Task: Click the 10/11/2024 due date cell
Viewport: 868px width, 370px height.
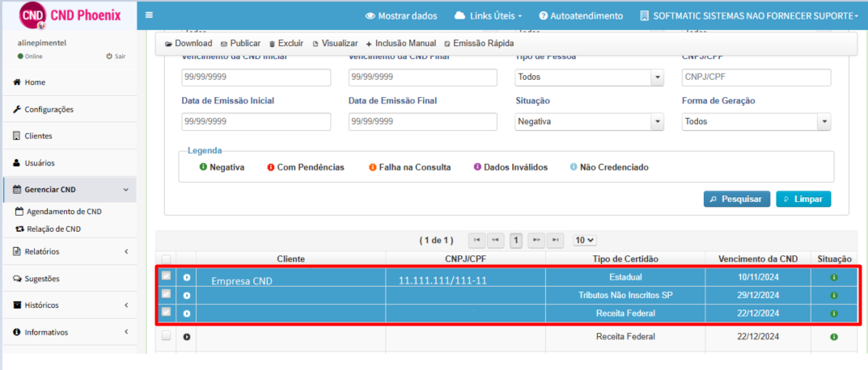Action: point(758,277)
